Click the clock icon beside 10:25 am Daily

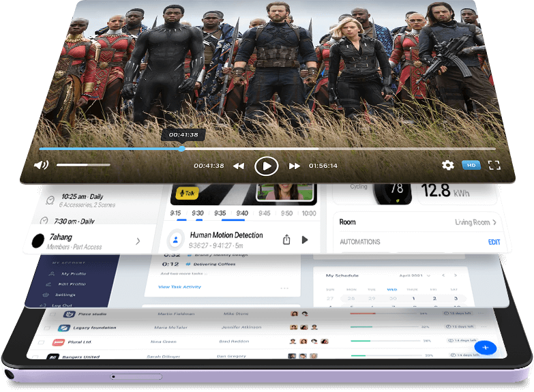50,200
